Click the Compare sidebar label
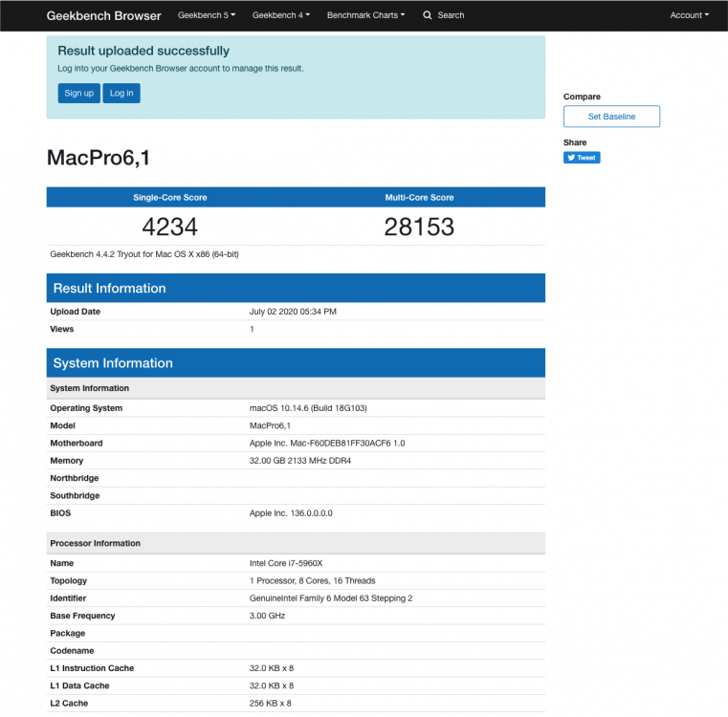Viewport: 728px width, 717px height. [x=582, y=97]
